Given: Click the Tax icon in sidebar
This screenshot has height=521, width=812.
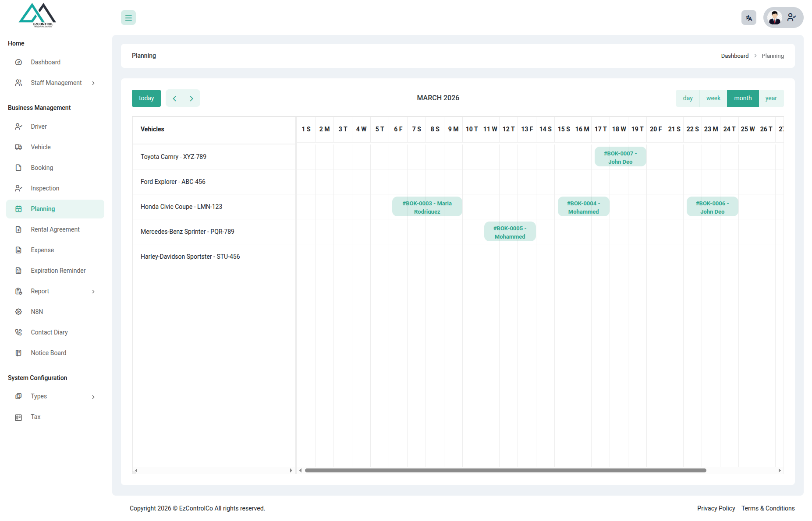Looking at the screenshot, I should pos(18,417).
